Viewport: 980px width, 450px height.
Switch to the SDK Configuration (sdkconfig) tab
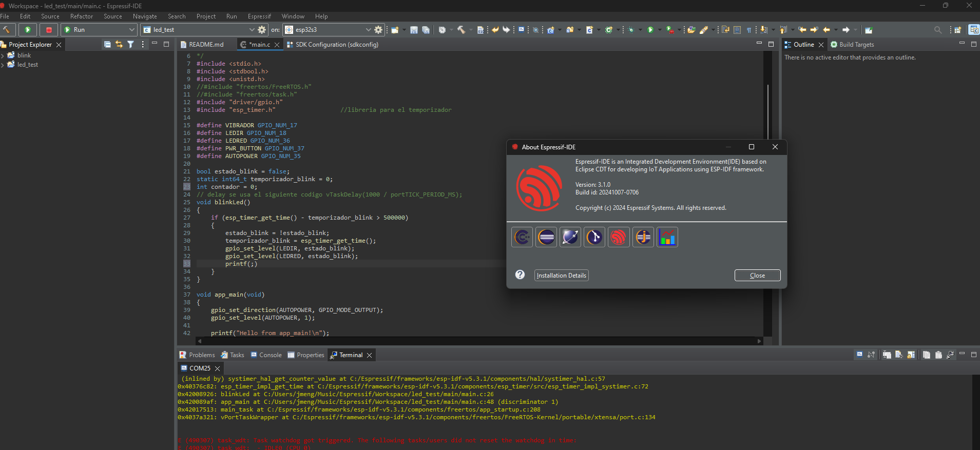pos(333,45)
